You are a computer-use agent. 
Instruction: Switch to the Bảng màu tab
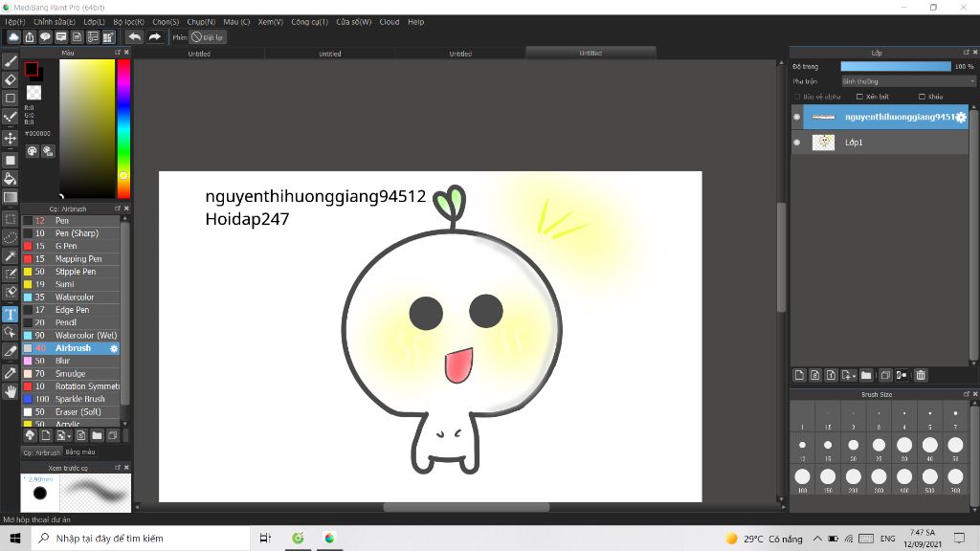(80, 452)
